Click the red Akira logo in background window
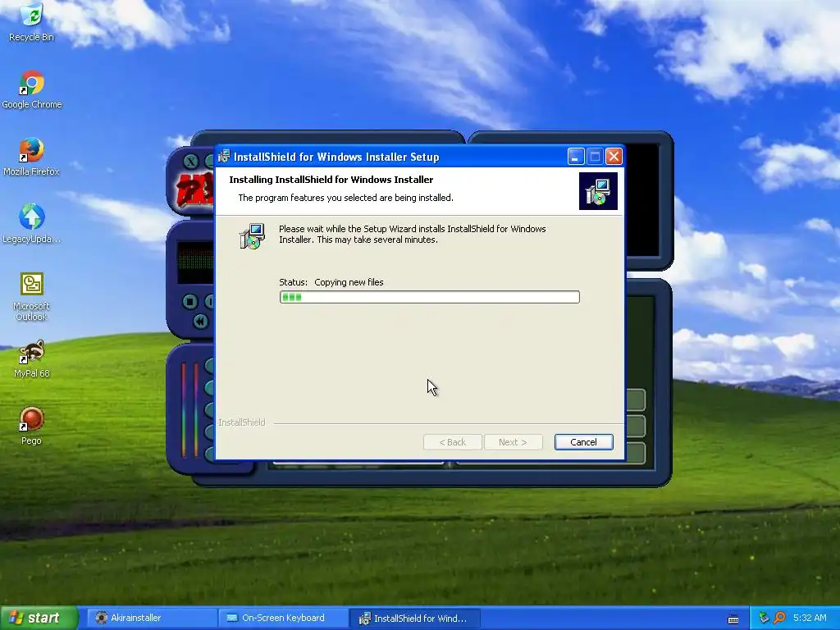Screen dimensions: 840x630 pyautogui.click(x=194, y=190)
